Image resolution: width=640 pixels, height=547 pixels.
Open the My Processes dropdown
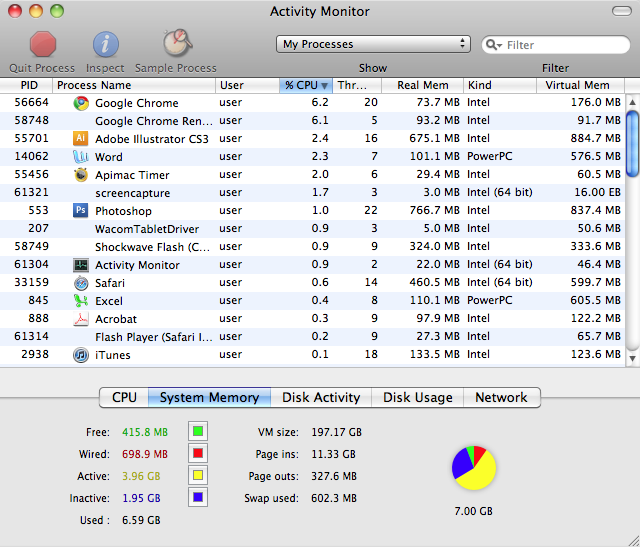click(x=373, y=44)
